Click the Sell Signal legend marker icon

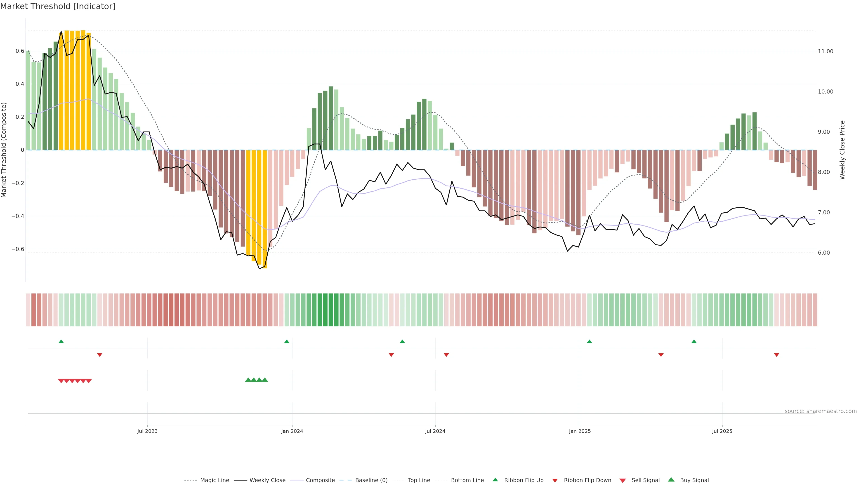(x=623, y=481)
